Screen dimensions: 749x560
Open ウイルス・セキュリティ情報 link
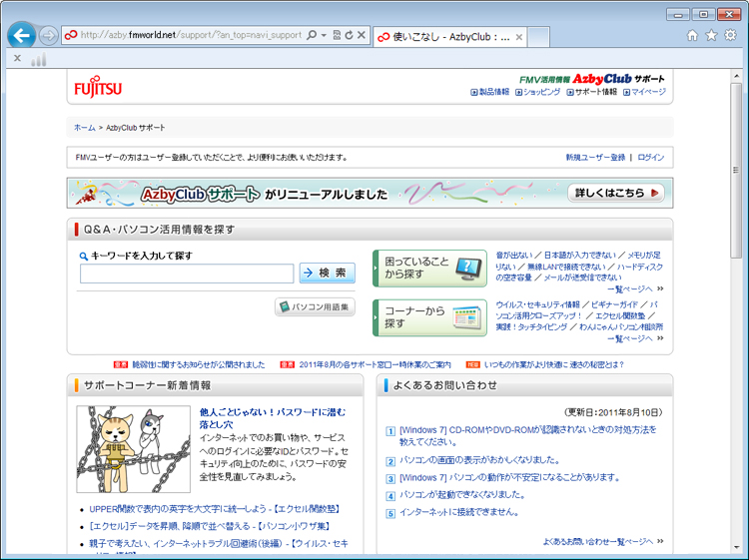pyautogui.click(x=537, y=304)
